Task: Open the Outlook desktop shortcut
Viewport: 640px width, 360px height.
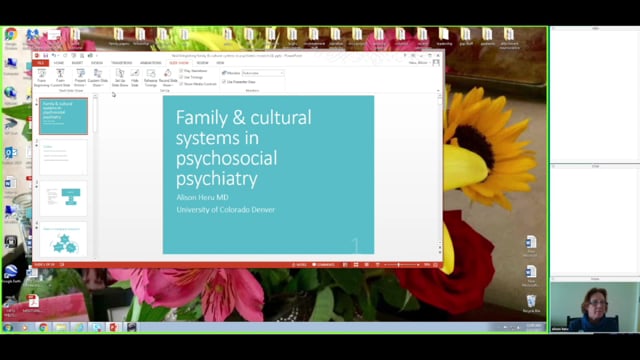Action: pos(11,156)
